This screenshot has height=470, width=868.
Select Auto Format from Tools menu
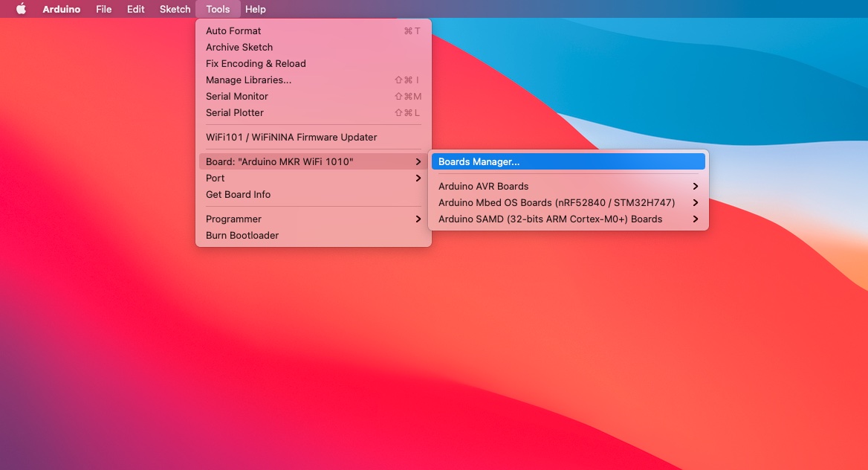pyautogui.click(x=233, y=30)
